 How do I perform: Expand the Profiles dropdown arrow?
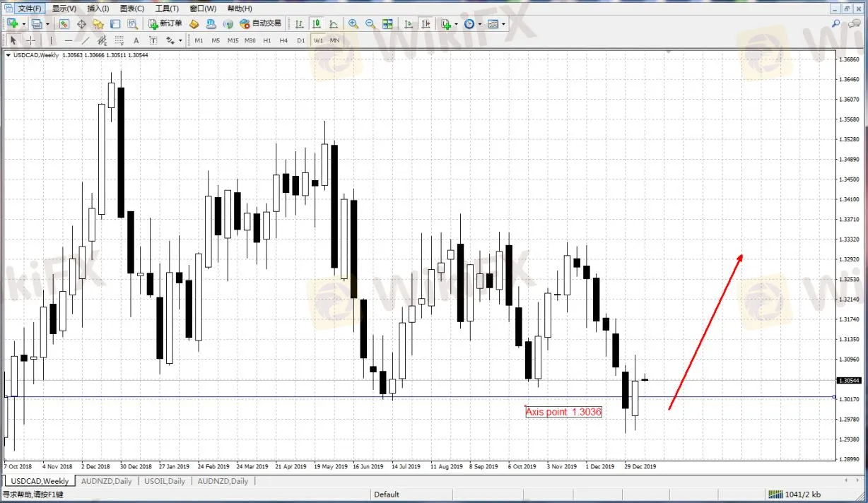coord(47,23)
